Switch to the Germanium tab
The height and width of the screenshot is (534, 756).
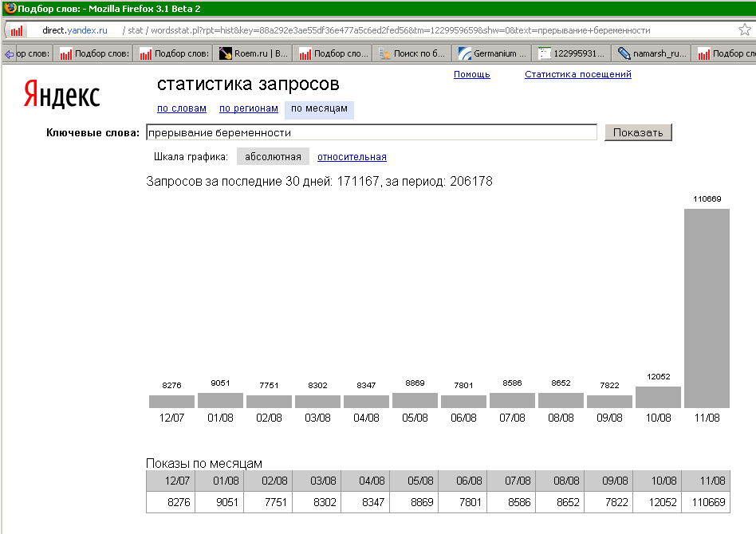(x=492, y=53)
